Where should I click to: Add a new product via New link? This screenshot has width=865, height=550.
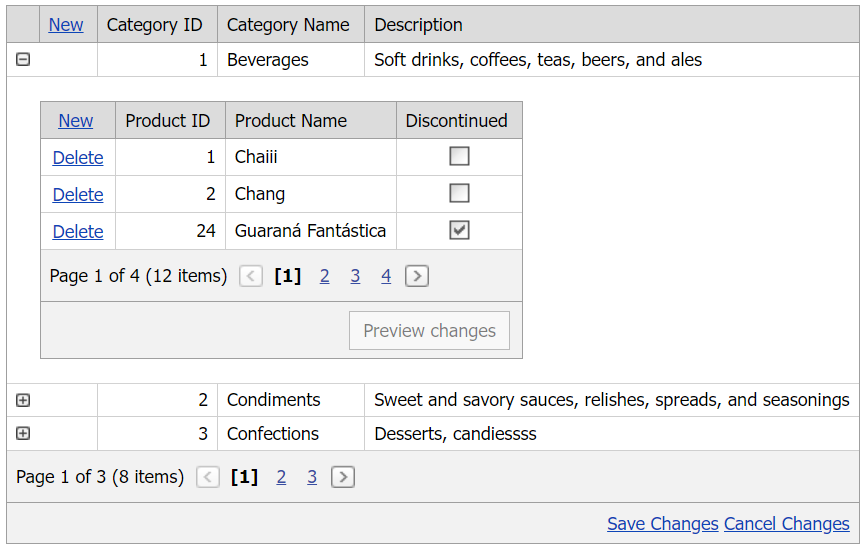76,121
